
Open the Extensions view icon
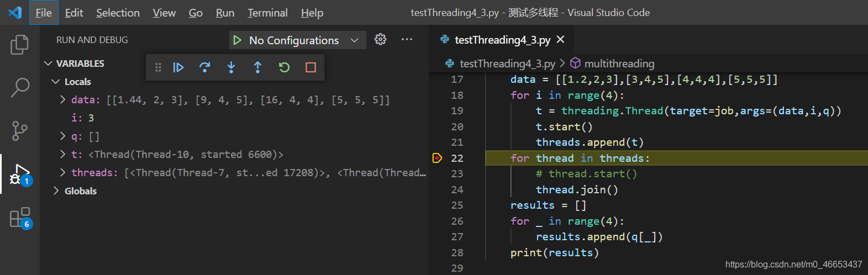pos(20,218)
